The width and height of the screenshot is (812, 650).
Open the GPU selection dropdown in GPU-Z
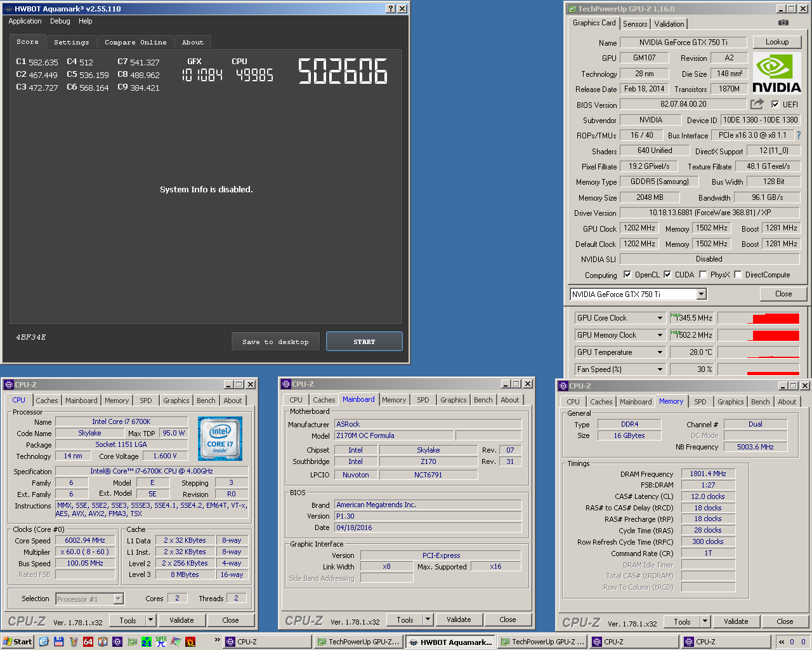point(701,294)
